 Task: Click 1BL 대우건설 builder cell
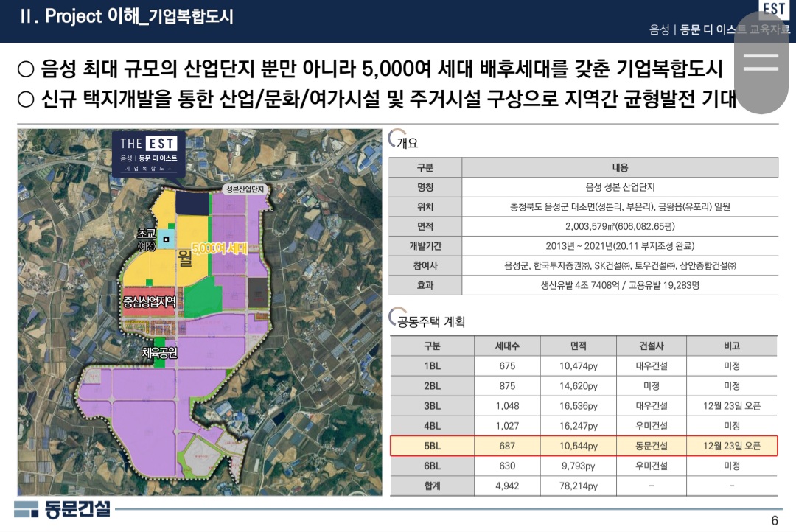click(652, 366)
